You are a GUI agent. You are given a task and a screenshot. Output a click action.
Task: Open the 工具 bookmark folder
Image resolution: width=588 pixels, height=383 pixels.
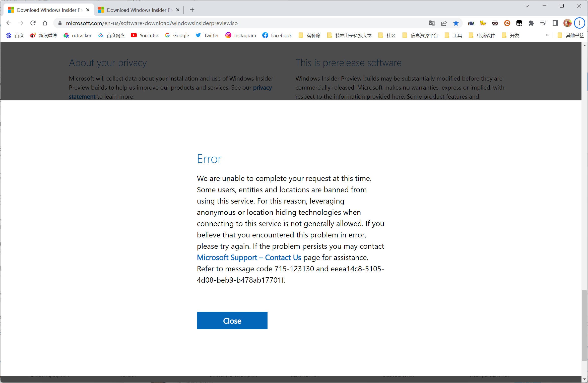pyautogui.click(x=453, y=35)
